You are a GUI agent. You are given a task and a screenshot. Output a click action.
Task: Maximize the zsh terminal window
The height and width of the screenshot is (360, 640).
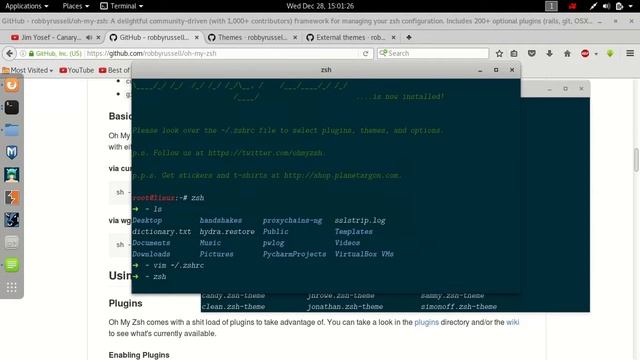click(x=496, y=70)
